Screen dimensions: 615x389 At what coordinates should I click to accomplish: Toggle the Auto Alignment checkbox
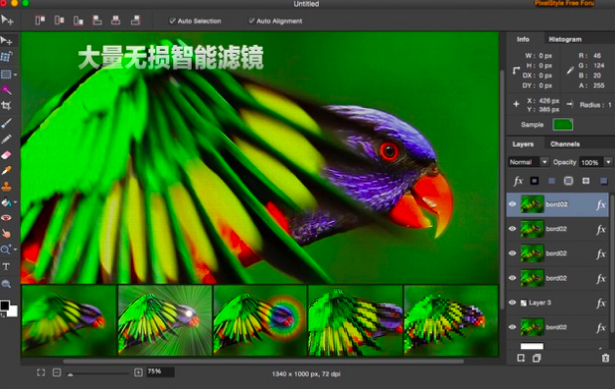[251, 21]
